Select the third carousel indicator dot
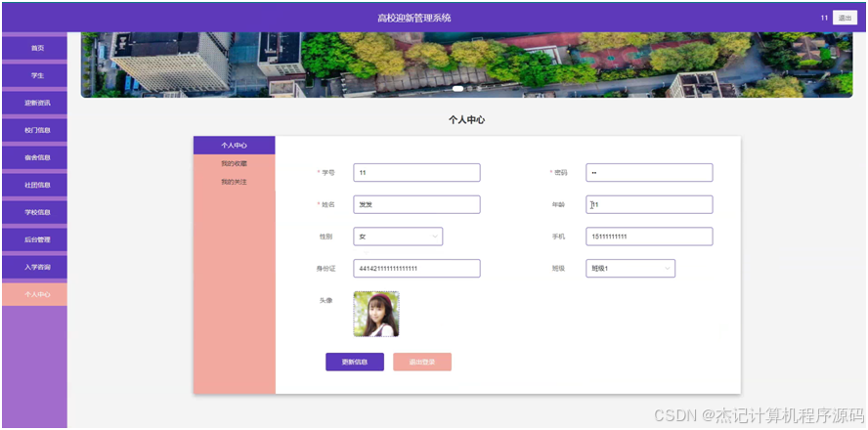Screen dimensions: 868x430 [479, 89]
